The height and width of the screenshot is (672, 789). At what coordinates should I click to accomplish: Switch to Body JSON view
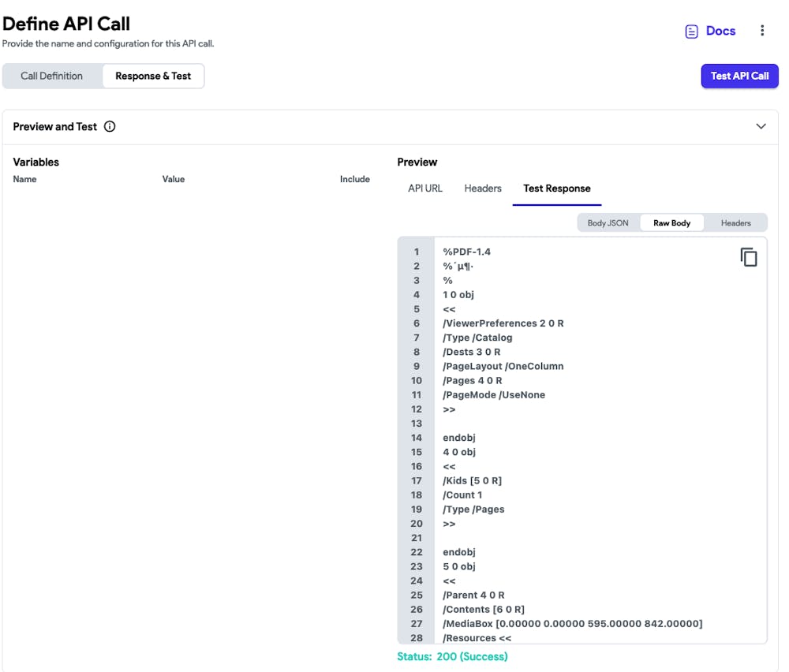[607, 222]
